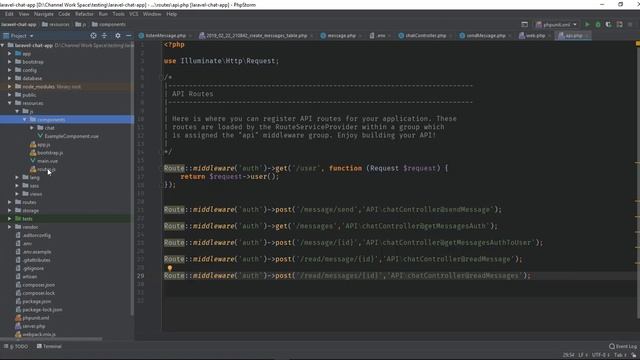The height and width of the screenshot is (360, 640).
Task: Select the package.json file
Action: point(37,301)
